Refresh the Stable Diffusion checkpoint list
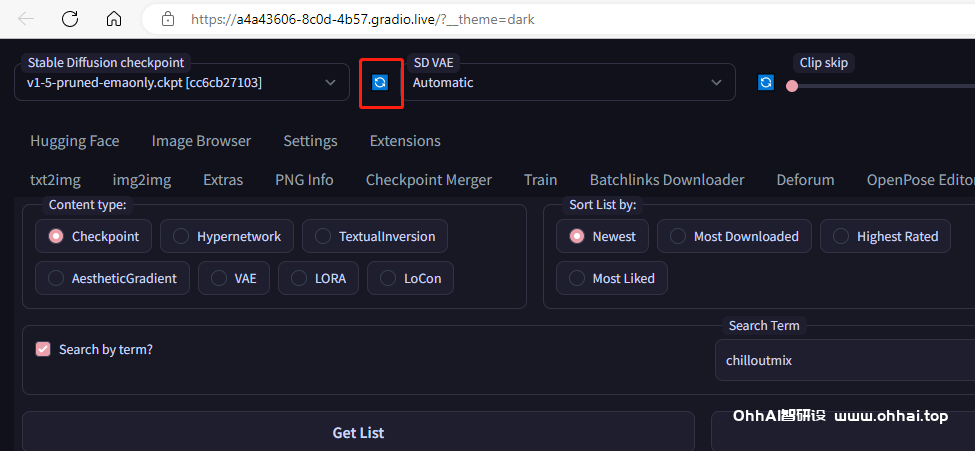 coord(380,82)
